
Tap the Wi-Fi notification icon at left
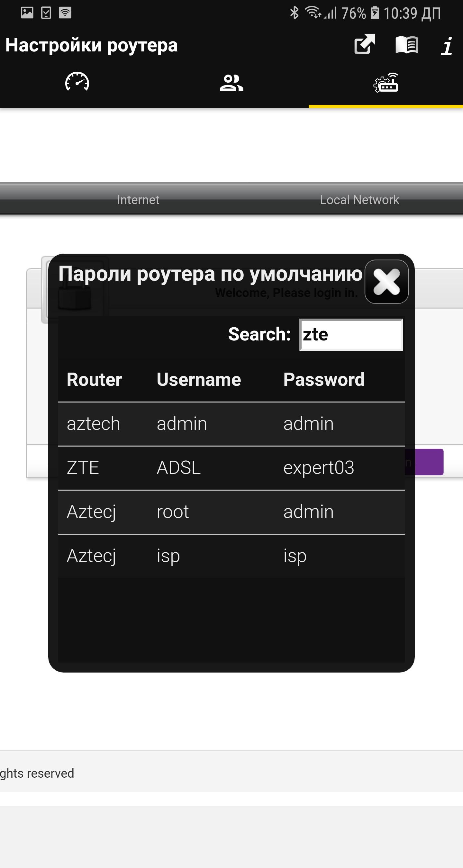click(x=65, y=13)
